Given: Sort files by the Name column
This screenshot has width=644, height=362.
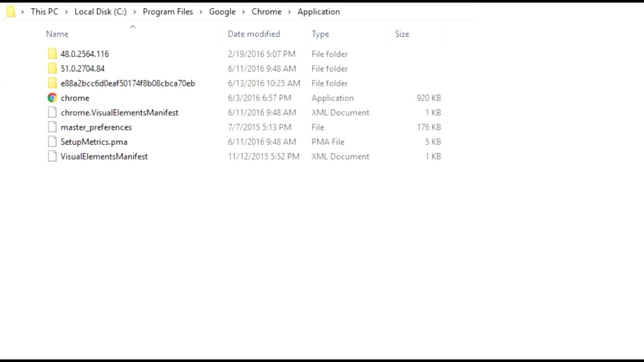Looking at the screenshot, I should pyautogui.click(x=57, y=34).
